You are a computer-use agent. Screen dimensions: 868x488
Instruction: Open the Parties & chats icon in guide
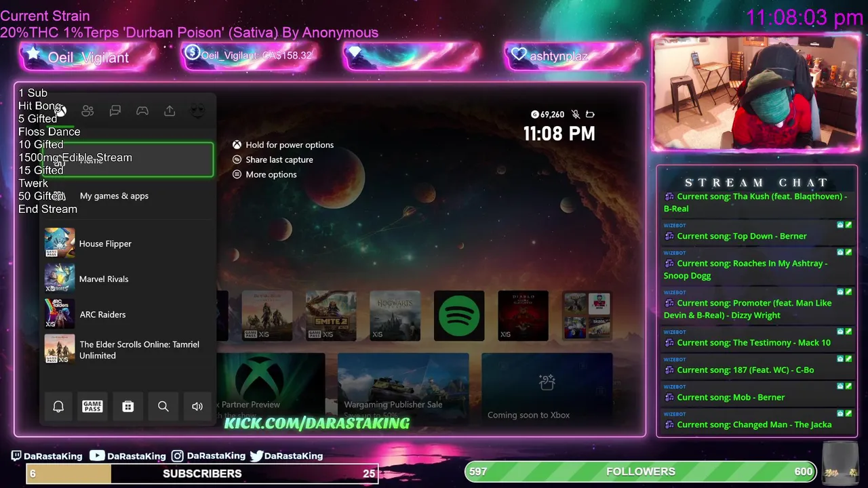115,111
